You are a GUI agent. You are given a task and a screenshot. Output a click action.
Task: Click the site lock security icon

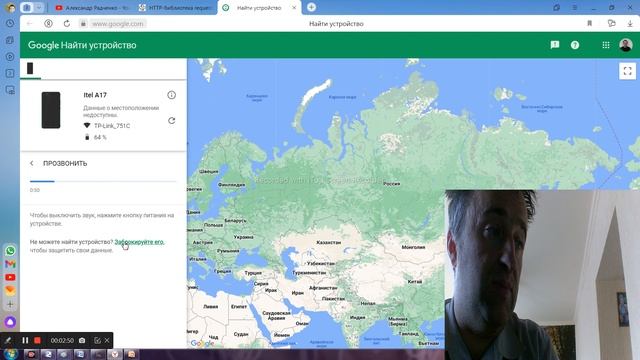[x=83, y=24]
